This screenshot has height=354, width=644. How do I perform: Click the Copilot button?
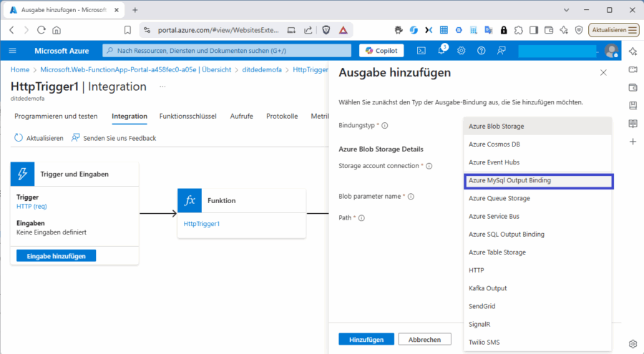[381, 51]
